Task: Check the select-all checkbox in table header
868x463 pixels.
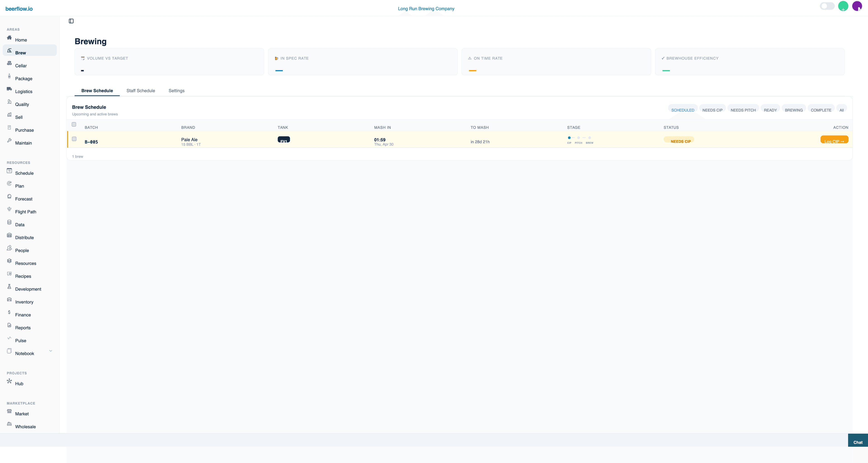Action: (x=74, y=125)
